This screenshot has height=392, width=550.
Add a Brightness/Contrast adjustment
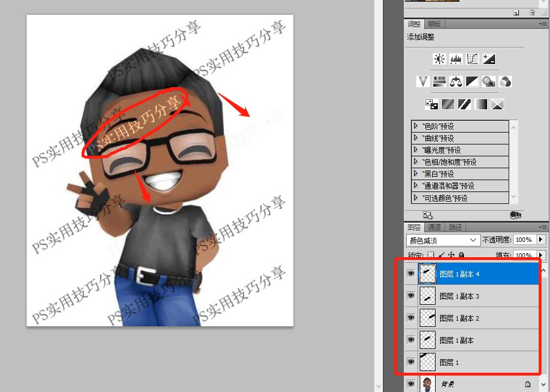pyautogui.click(x=439, y=59)
